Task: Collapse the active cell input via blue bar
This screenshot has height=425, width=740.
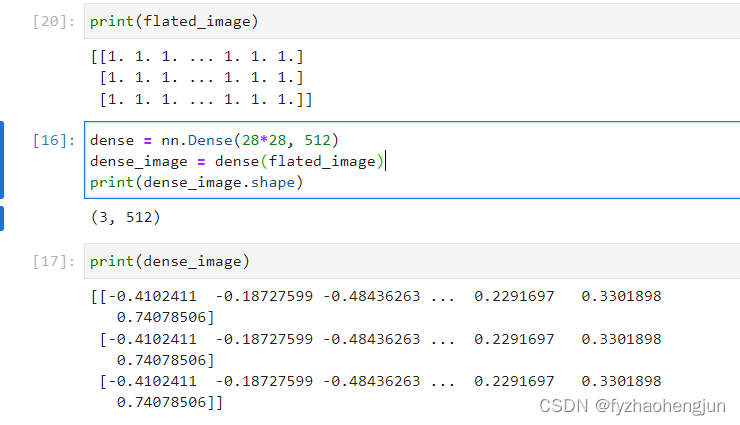Action: 2,160
